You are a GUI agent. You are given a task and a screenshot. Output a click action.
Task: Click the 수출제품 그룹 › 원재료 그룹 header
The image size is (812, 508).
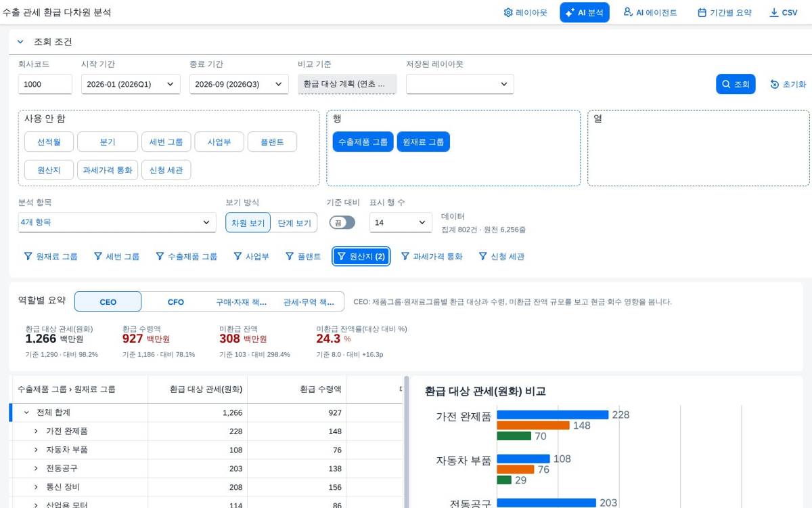click(x=80, y=389)
